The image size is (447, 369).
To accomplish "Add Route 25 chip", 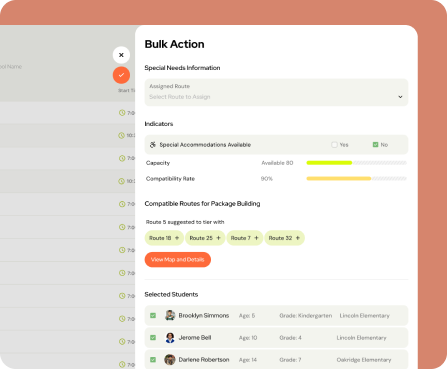I will [205, 238].
